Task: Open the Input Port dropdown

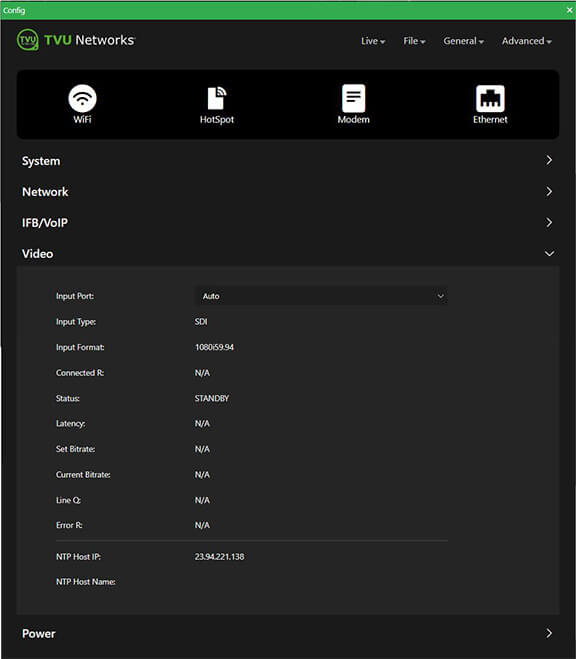Action: 321,296
